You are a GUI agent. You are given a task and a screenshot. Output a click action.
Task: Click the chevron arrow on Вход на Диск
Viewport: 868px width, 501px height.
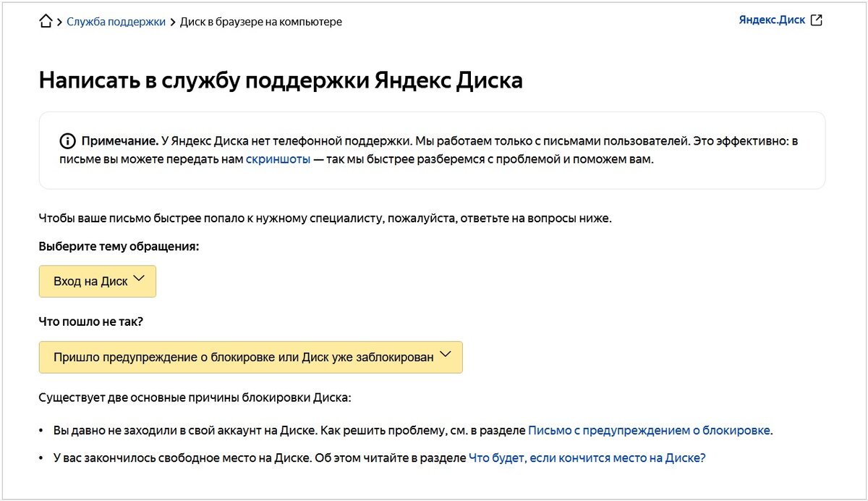pyautogui.click(x=140, y=279)
